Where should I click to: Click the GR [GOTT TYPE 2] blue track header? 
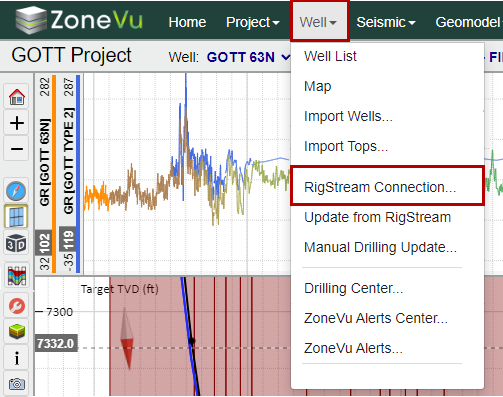pyautogui.click(x=69, y=161)
